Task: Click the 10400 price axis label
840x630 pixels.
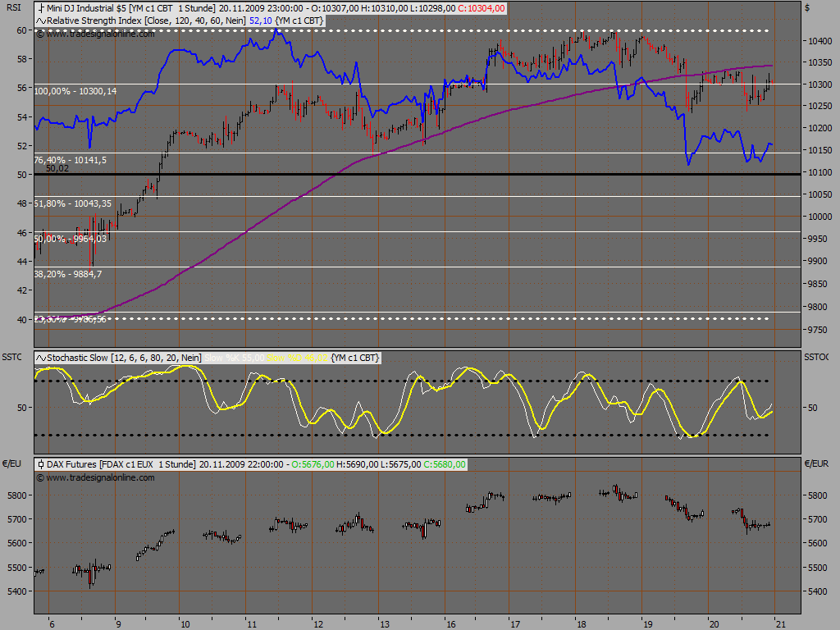Action: click(x=820, y=41)
